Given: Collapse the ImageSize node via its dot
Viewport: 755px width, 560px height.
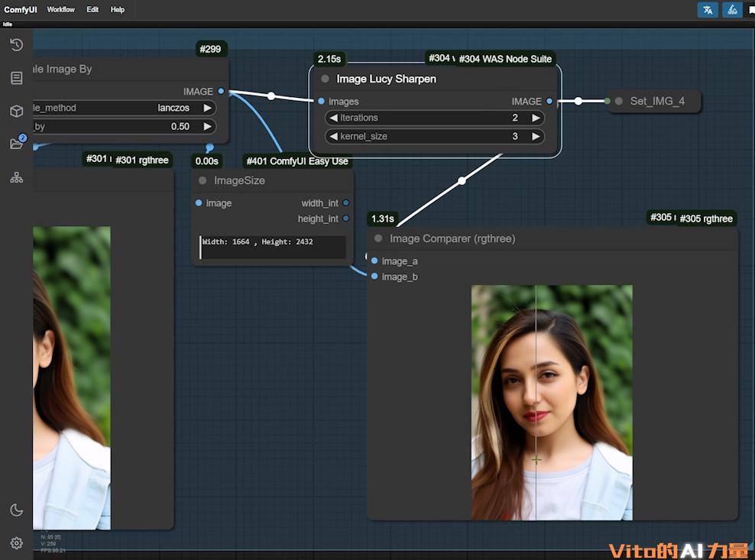Looking at the screenshot, I should (x=203, y=180).
